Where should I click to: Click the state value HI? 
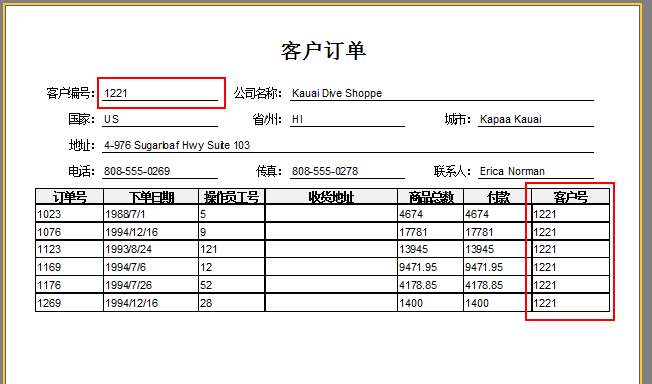pyautogui.click(x=297, y=119)
